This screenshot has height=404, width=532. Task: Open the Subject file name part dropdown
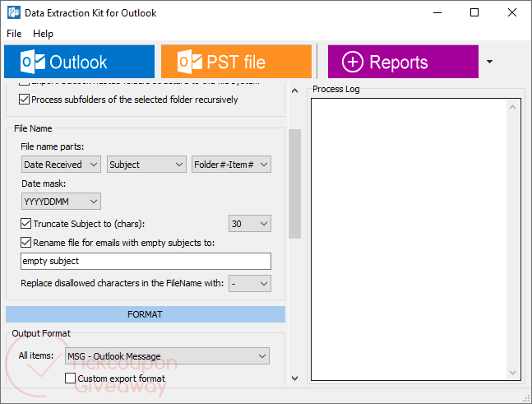tap(146, 165)
